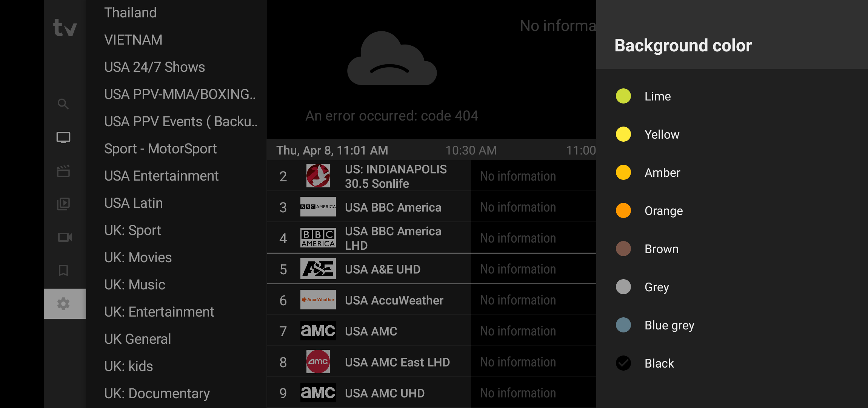Click the cloud error preview image
This screenshot has width=868, height=408.
pos(392,58)
